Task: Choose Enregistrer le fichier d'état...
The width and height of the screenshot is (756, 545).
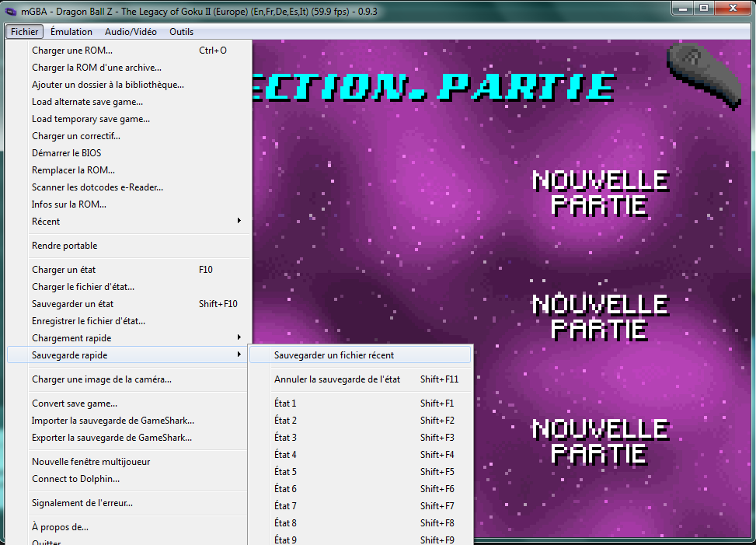Action: pos(129,321)
